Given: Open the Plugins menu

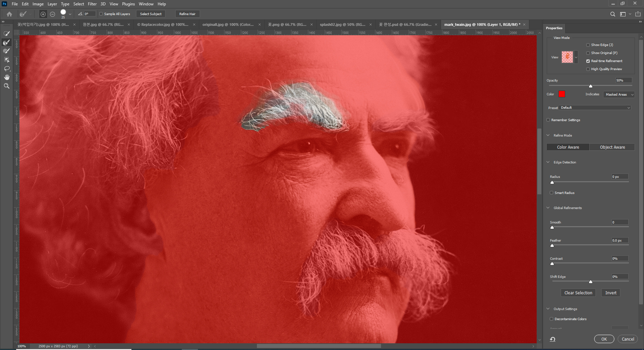Looking at the screenshot, I should coord(128,4).
